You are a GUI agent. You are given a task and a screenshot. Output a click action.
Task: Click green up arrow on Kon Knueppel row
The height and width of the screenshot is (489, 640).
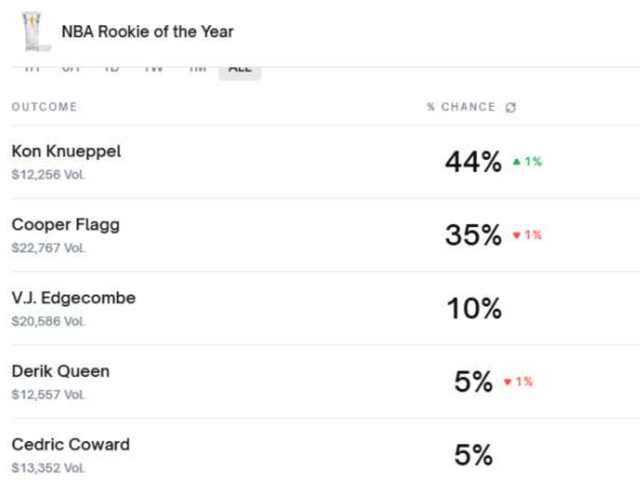(x=516, y=161)
